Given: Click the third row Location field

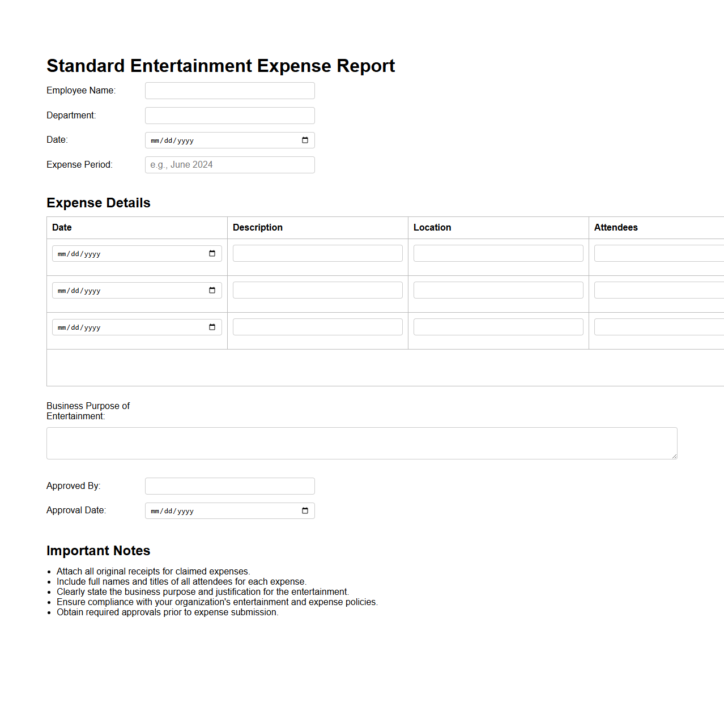Looking at the screenshot, I should click(x=498, y=327).
